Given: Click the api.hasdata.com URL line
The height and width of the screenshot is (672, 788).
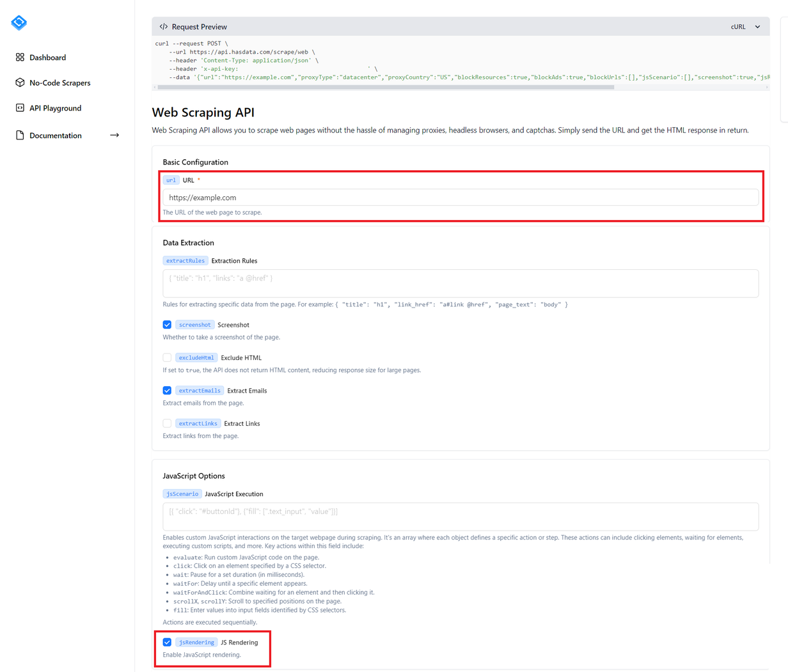Looking at the screenshot, I should pos(242,52).
